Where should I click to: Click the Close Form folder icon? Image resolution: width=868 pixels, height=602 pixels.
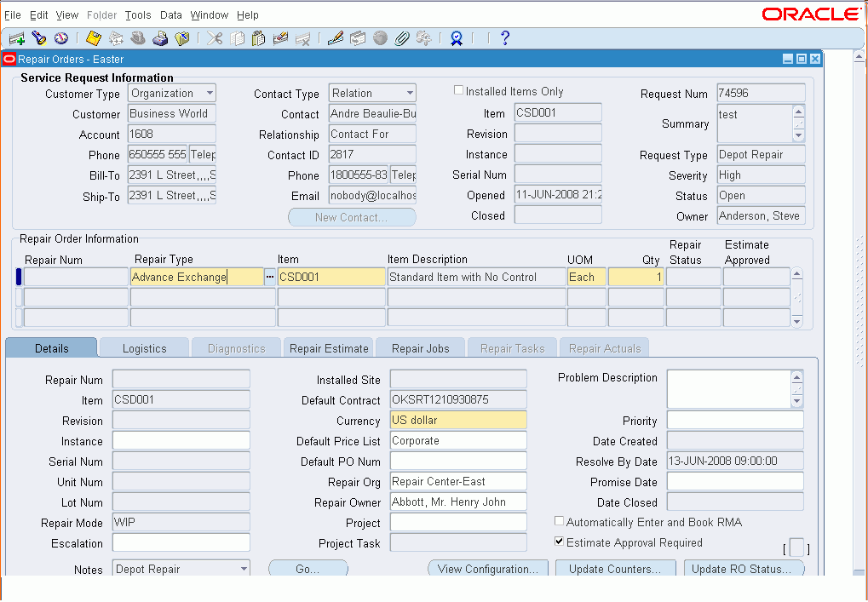click(182, 38)
